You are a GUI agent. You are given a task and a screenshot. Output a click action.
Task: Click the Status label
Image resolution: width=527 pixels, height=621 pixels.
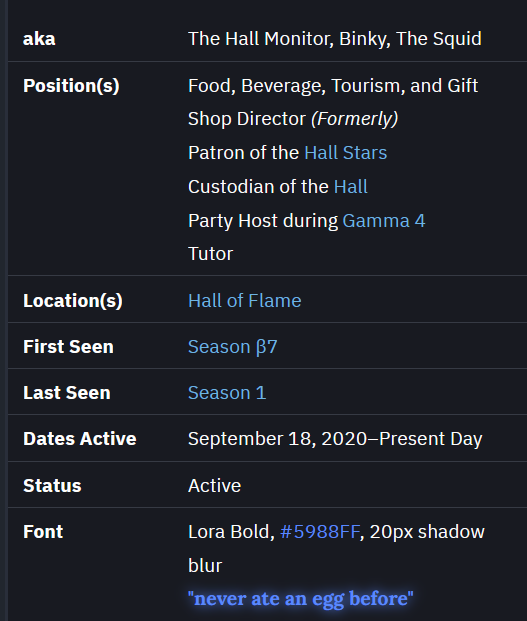[x=52, y=486]
